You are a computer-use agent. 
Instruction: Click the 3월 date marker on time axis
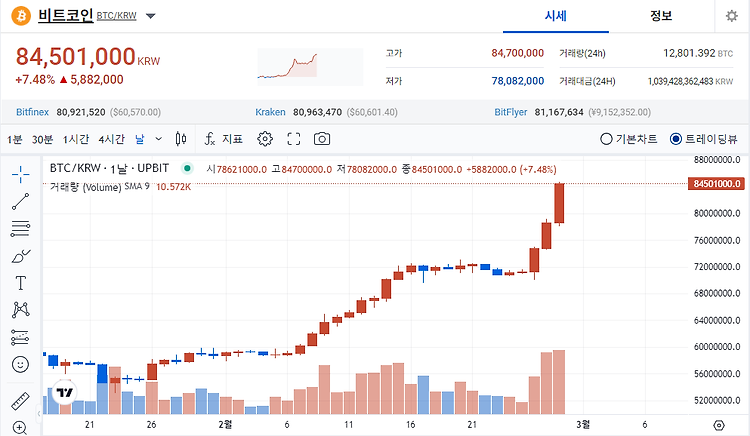[583, 425]
